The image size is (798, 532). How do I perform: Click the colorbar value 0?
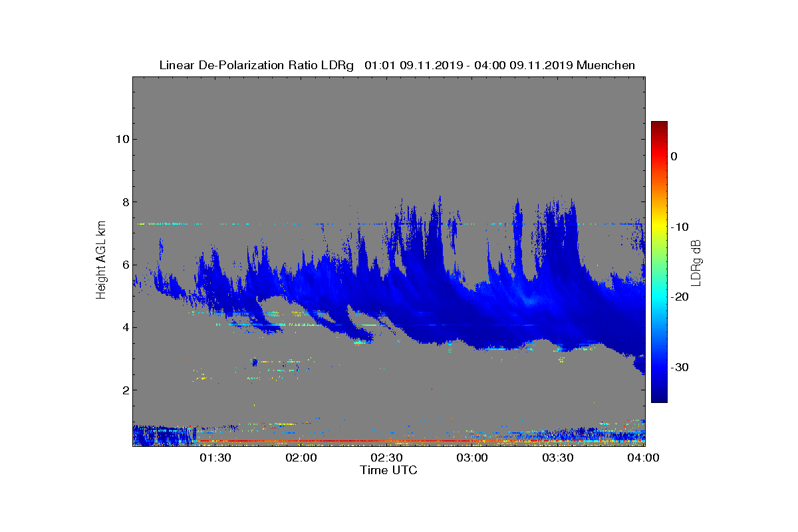coord(674,156)
